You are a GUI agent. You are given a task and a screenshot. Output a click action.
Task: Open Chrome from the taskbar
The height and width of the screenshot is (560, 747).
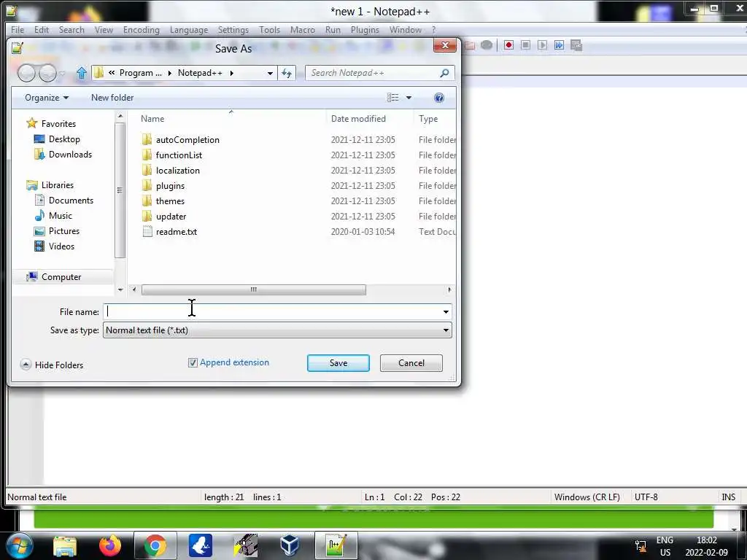tap(155, 545)
